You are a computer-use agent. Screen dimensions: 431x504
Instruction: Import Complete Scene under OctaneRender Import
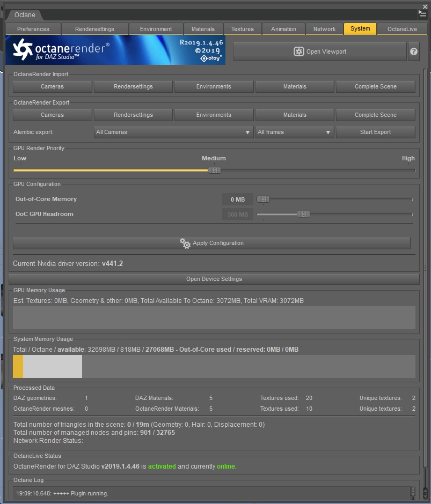tap(376, 86)
